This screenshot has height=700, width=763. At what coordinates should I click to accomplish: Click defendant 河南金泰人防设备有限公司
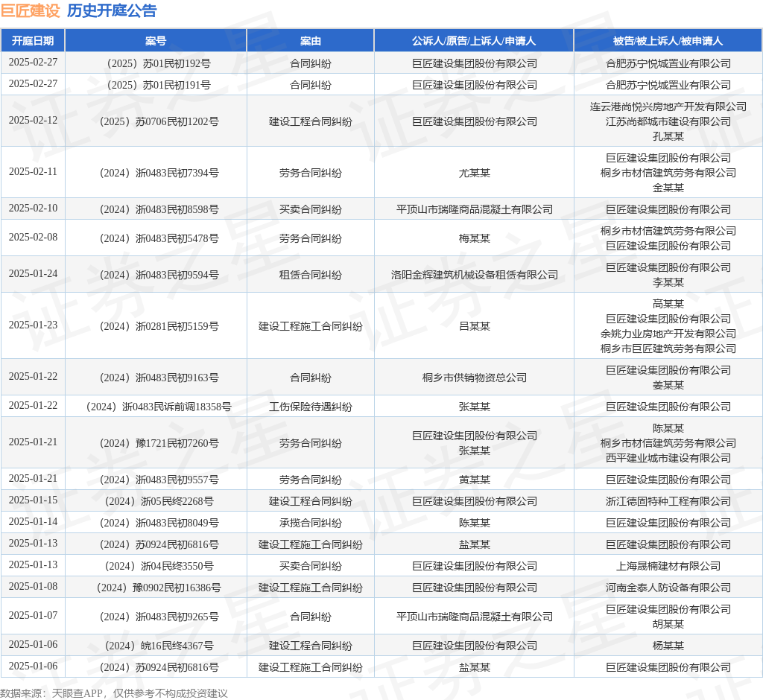(668, 588)
